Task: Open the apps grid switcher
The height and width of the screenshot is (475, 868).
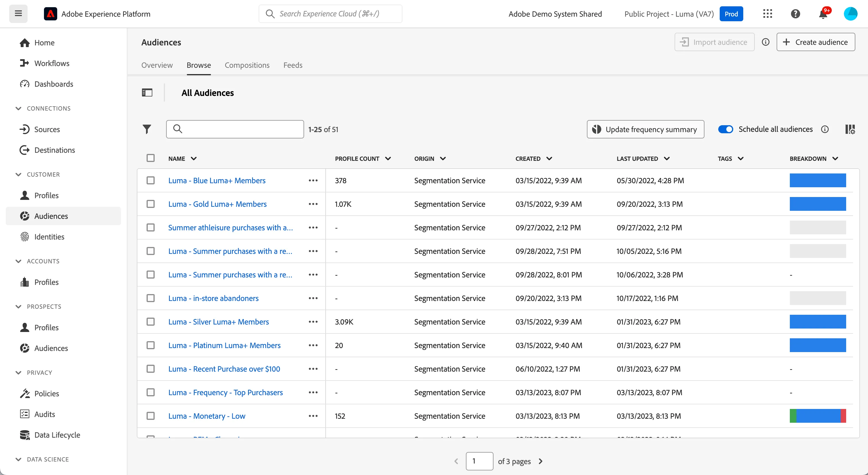Action: tap(768, 14)
